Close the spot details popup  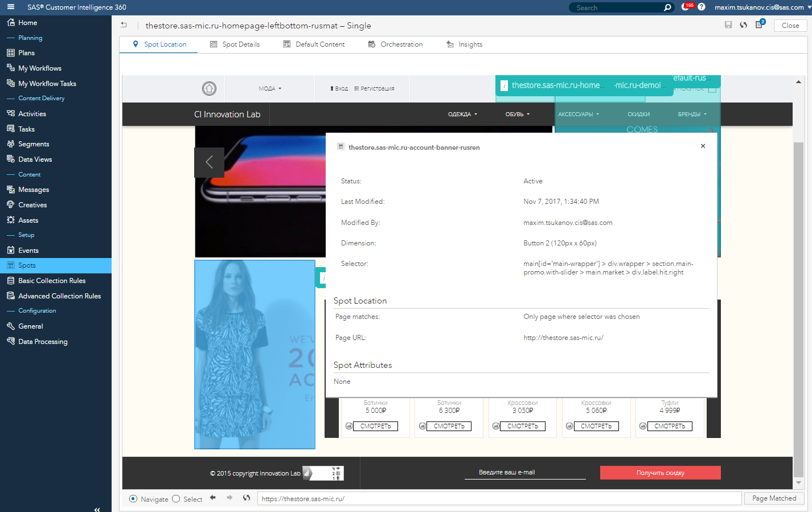click(703, 146)
